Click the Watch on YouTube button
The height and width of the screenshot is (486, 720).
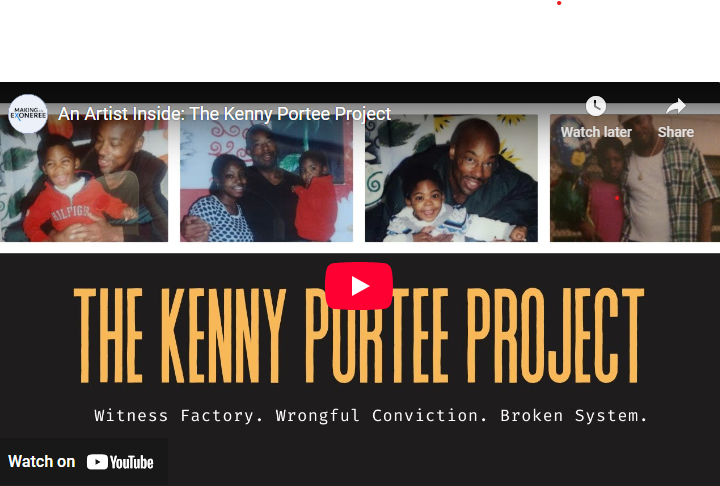point(84,462)
